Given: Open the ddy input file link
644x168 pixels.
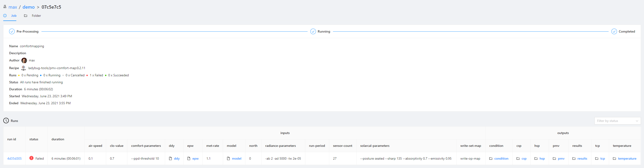Looking at the screenshot, I should (177, 158).
